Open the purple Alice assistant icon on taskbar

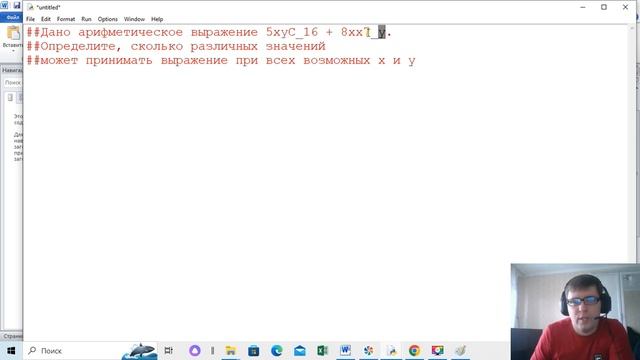195,351
